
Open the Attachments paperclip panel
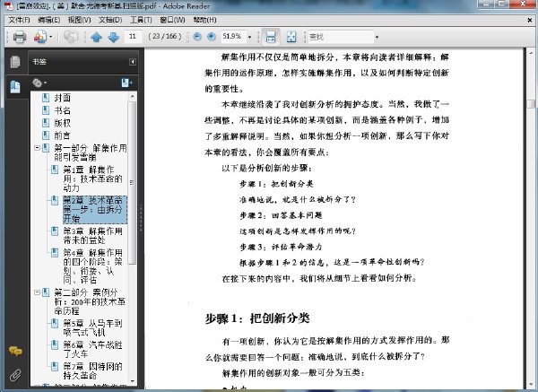(x=15, y=375)
